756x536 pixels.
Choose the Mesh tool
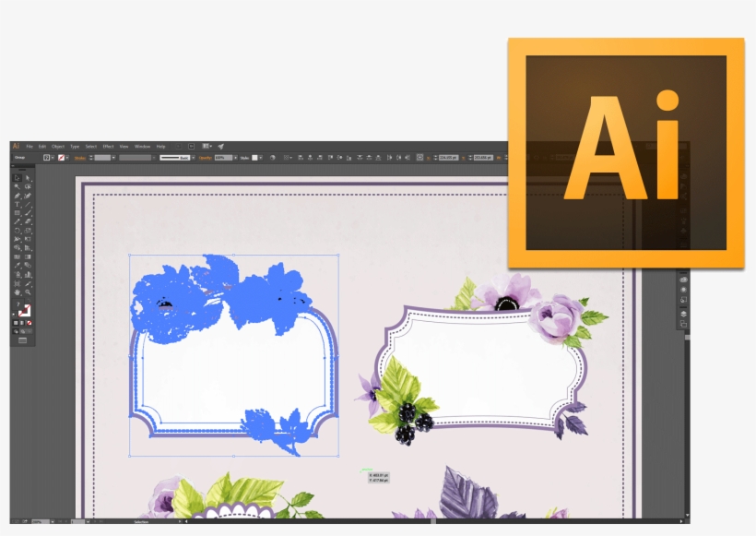click(17, 256)
